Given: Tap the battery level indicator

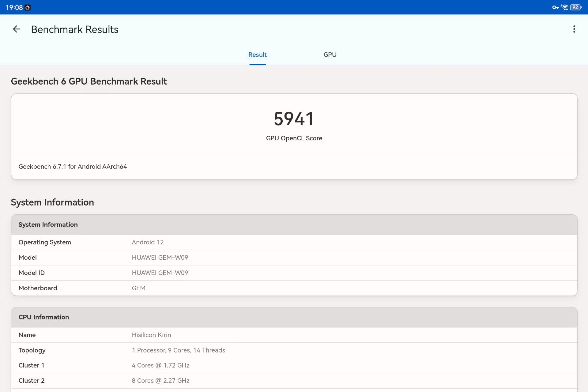Looking at the screenshot, I should click(576, 7).
